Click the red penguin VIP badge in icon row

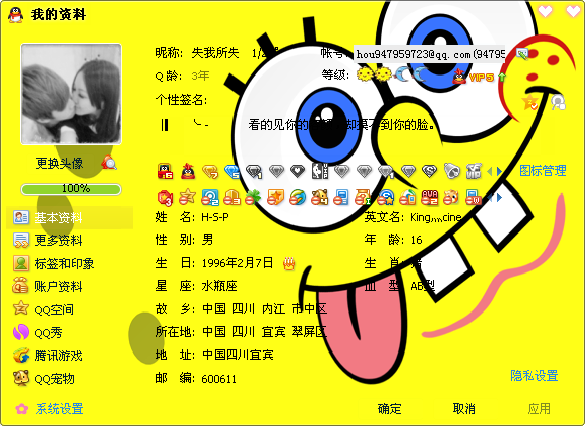click(188, 172)
